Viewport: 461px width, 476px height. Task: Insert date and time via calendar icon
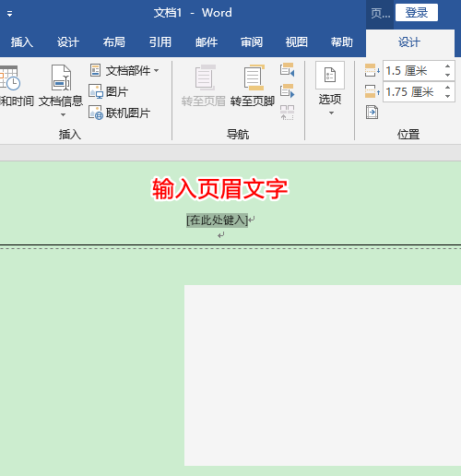(x=10, y=77)
